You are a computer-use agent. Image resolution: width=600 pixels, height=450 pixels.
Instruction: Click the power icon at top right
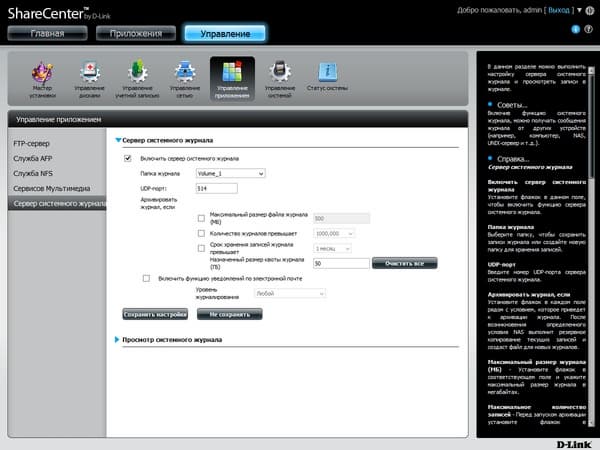590,11
